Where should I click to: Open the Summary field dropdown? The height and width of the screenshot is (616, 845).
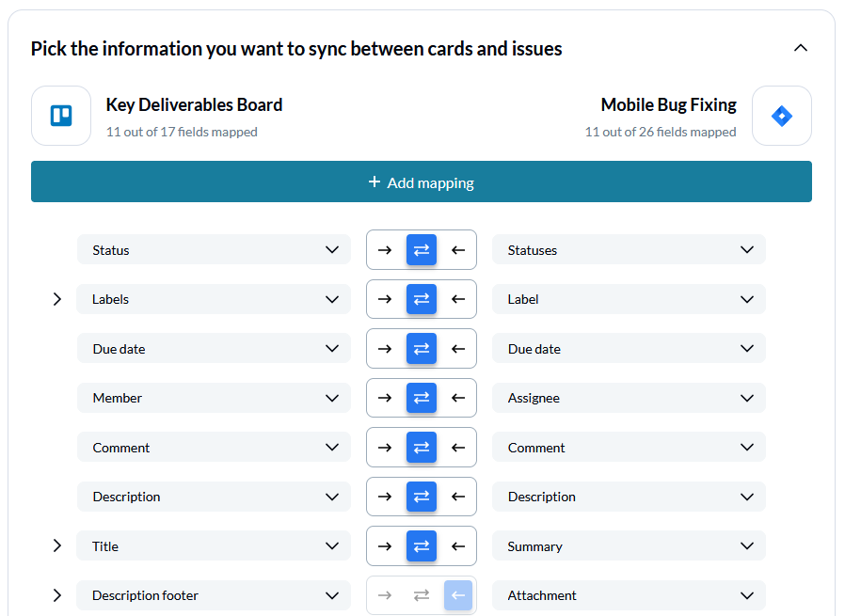click(x=629, y=546)
